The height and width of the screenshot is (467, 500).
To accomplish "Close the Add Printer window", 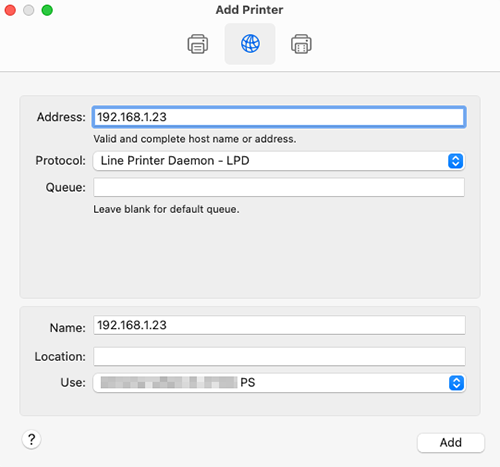I will (10, 10).
